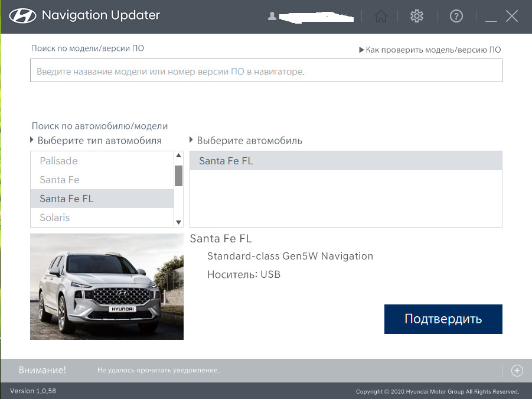Click the 'Version 1.0.58' label
532x399 pixels.
(x=33, y=391)
